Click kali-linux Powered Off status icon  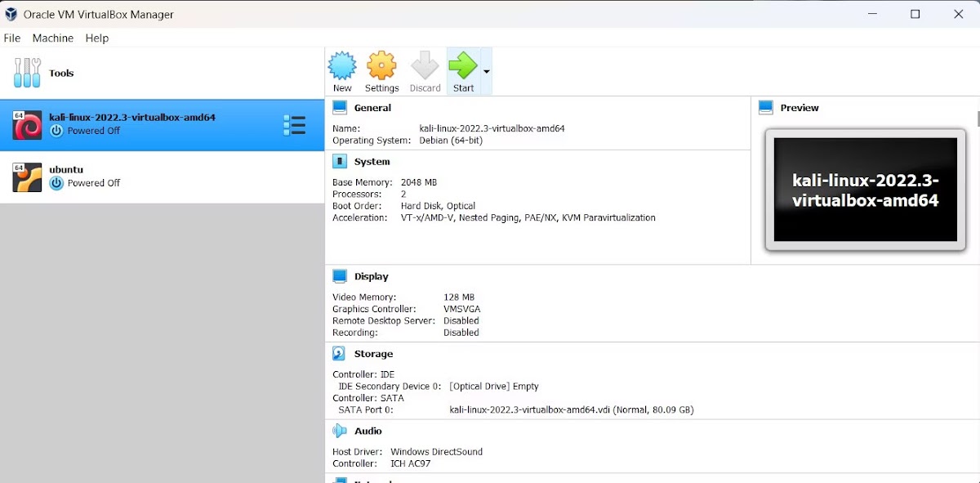point(56,131)
